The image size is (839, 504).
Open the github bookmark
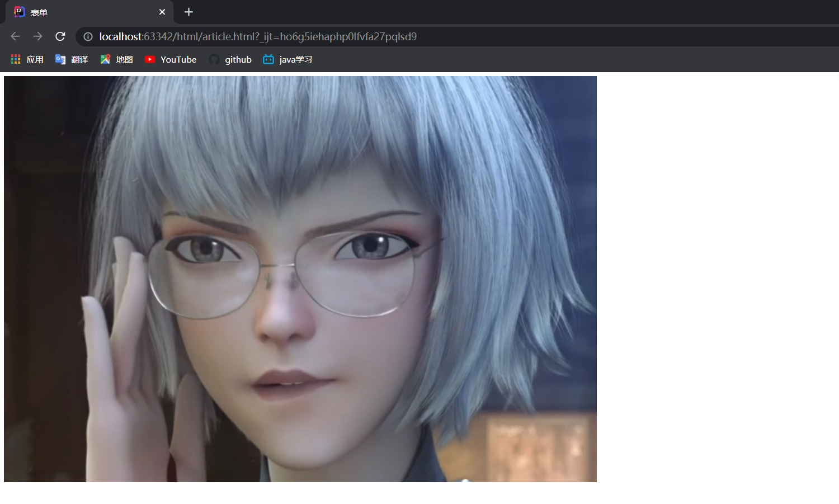click(230, 59)
